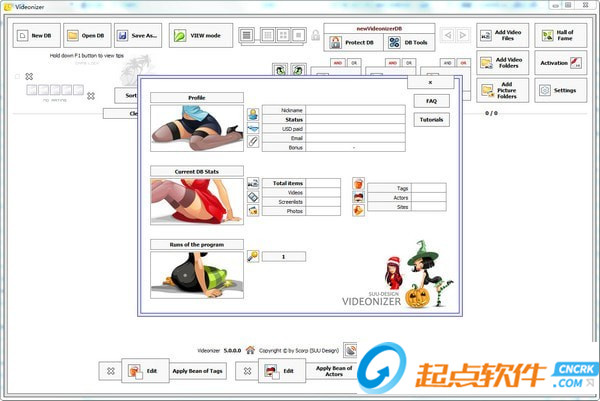
Task: Click the second green refresh arrow icon
Action: click(298, 70)
